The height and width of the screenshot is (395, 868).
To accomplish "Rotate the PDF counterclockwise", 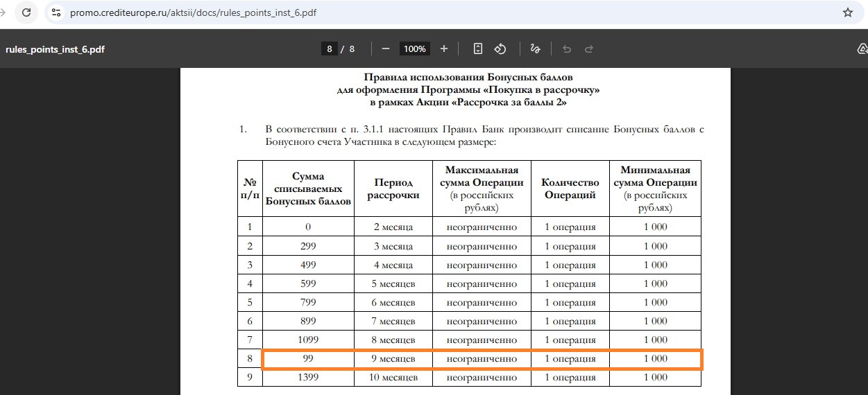I will click(x=500, y=49).
